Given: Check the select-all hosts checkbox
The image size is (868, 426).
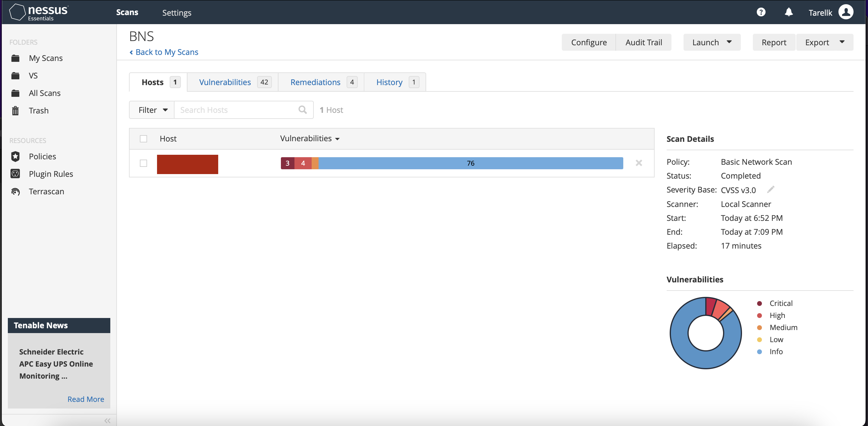Looking at the screenshot, I should click(x=143, y=138).
